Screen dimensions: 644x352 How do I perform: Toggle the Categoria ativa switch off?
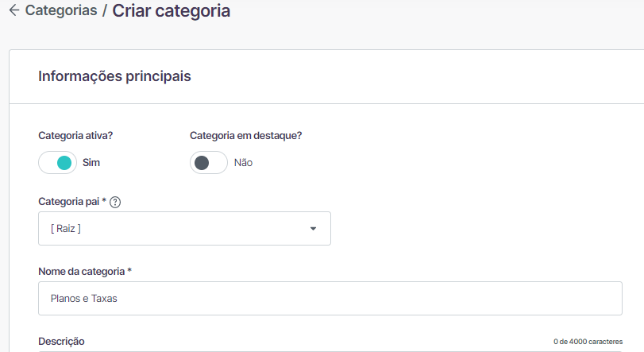(57, 163)
